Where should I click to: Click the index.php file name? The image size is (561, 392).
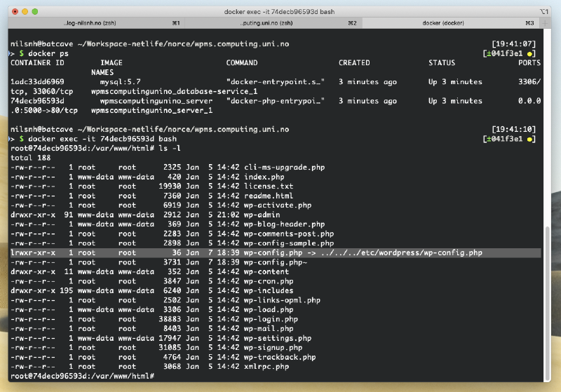(x=264, y=177)
